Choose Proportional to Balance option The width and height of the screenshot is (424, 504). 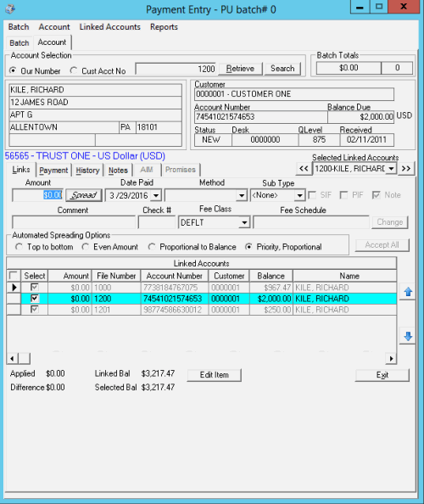152,247
